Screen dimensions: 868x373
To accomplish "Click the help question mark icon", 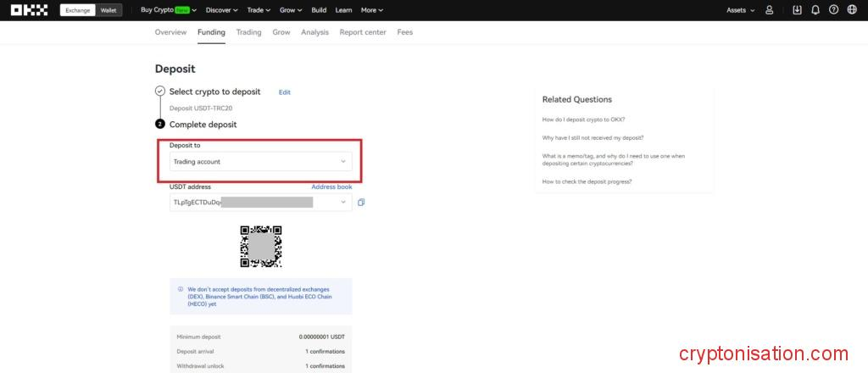I will point(833,10).
